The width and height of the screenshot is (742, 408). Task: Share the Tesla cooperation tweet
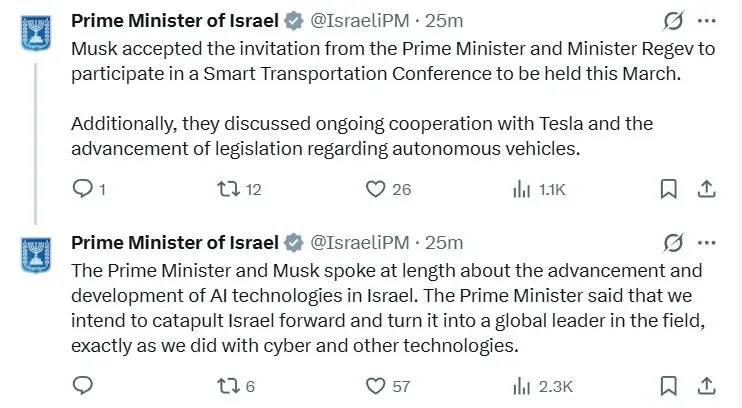pos(705,188)
